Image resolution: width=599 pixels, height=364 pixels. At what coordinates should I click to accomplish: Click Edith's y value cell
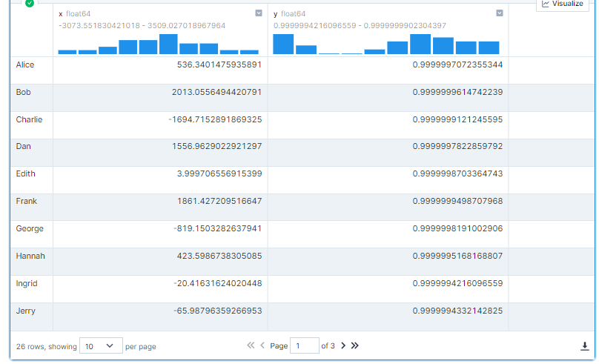pyautogui.click(x=457, y=174)
